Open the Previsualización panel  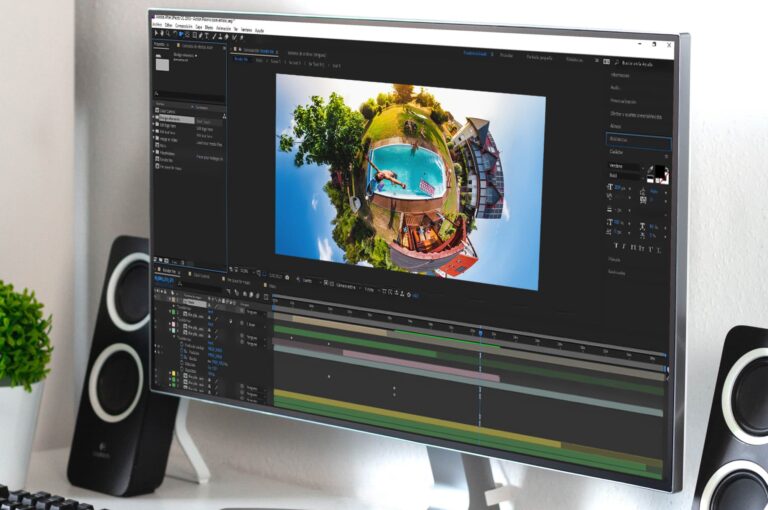tap(623, 101)
